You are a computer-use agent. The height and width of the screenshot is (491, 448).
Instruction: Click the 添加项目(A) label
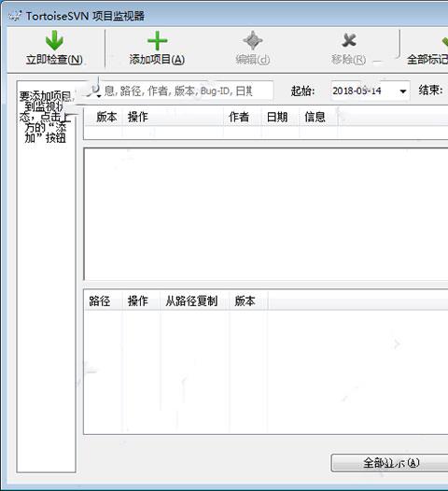[157, 59]
